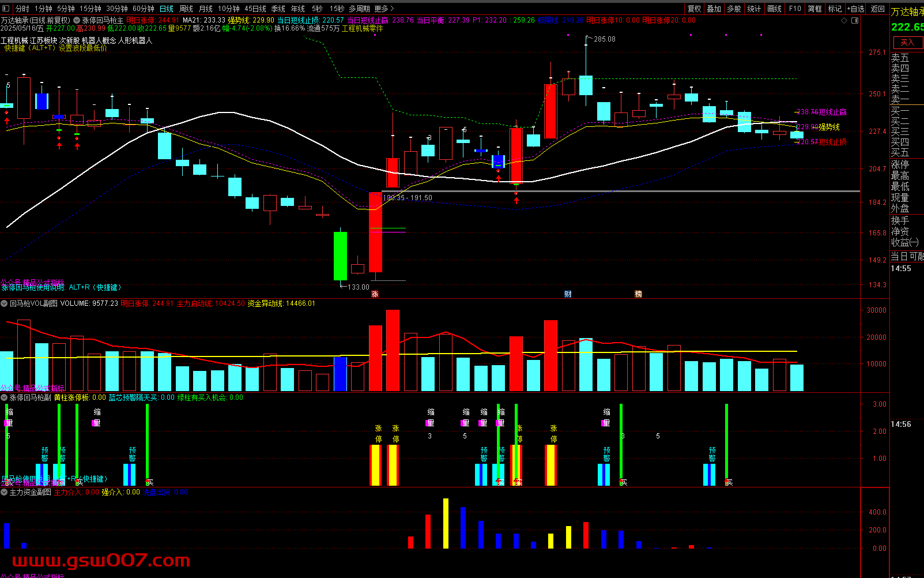
Task: Click the 222.65 current price display
Action: click(x=907, y=27)
